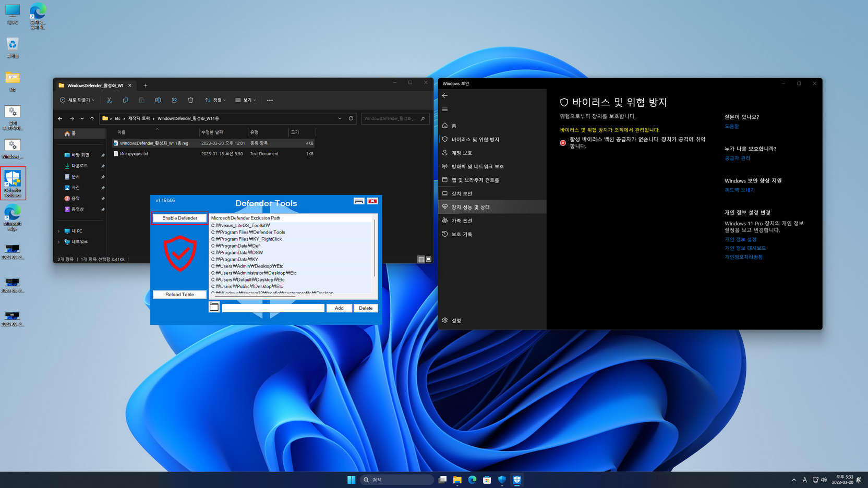Open Microsoft Store from taskbar
The height and width of the screenshot is (488, 868).
click(487, 480)
